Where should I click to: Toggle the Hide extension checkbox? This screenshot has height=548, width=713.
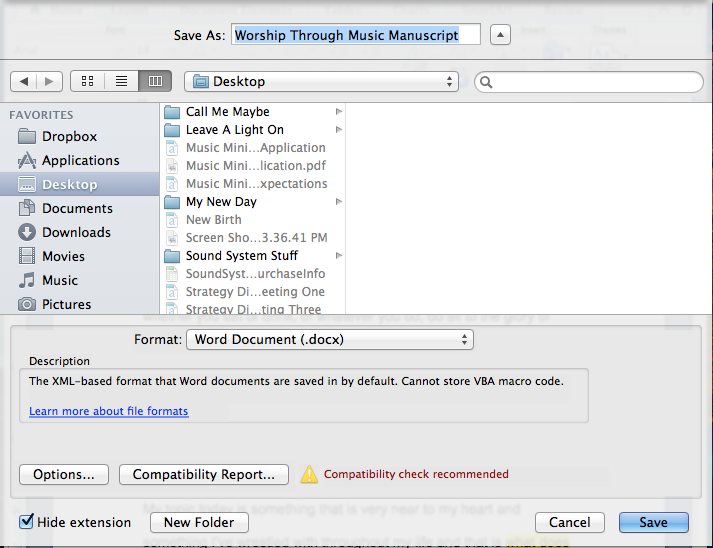[26, 522]
